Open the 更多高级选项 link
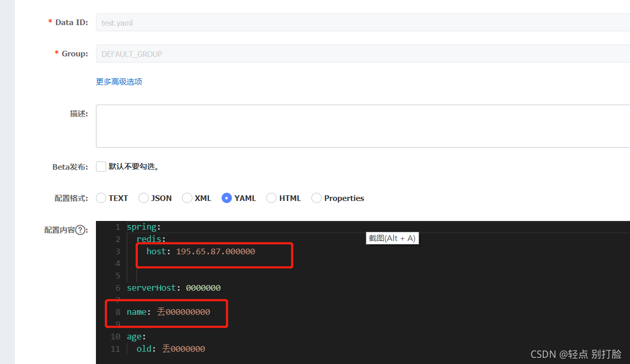 [119, 82]
